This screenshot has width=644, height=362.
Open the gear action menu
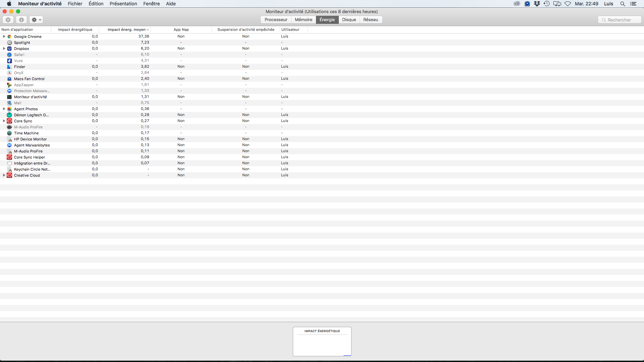36,20
